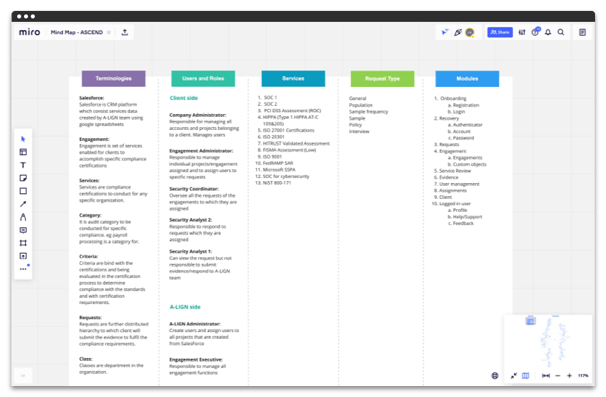
Task: Zoom out with the minus button
Action: pyautogui.click(x=558, y=375)
